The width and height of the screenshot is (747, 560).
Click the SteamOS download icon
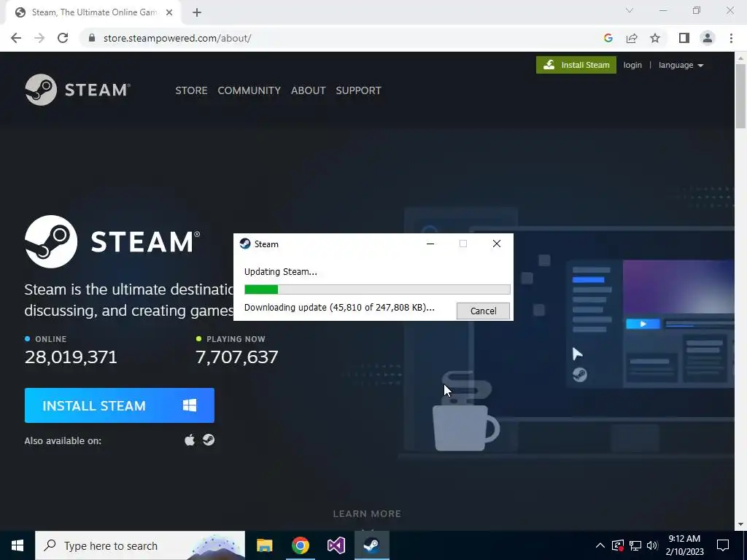pyautogui.click(x=209, y=440)
